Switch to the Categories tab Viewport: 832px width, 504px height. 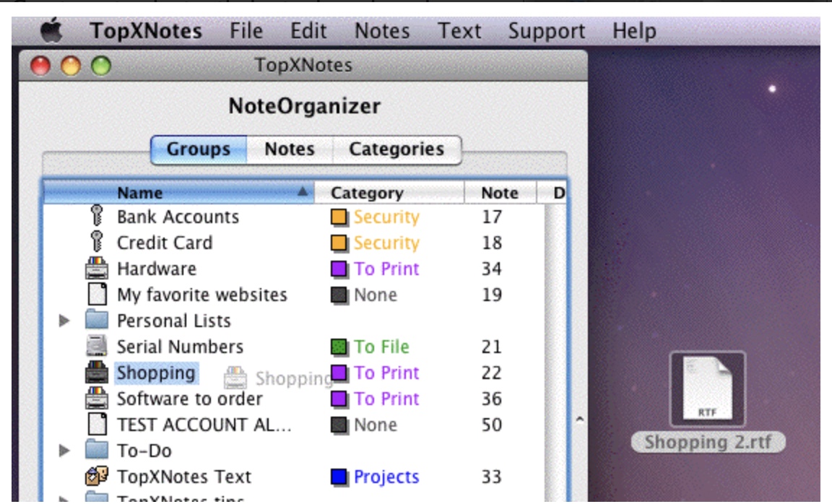(x=396, y=149)
